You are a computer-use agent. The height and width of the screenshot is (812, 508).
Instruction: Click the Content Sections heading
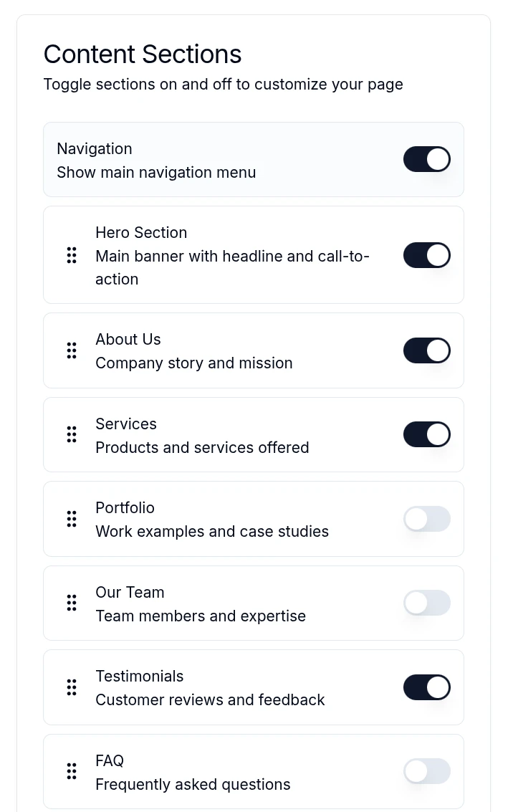click(x=143, y=54)
